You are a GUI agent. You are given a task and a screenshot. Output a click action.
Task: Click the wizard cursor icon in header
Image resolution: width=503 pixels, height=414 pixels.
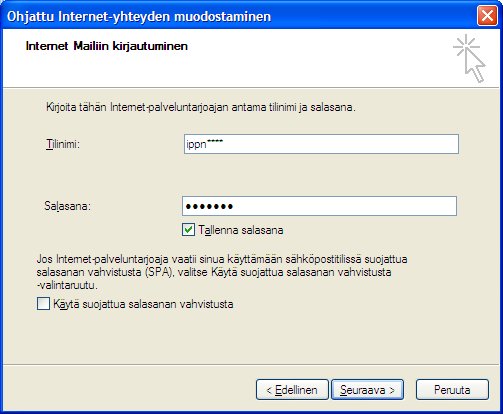(469, 59)
